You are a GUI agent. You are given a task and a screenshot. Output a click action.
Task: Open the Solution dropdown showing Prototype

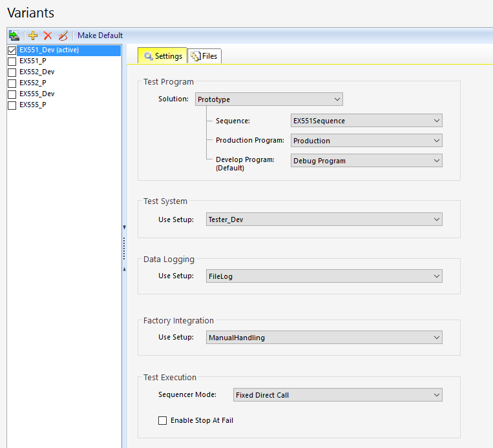(269, 99)
